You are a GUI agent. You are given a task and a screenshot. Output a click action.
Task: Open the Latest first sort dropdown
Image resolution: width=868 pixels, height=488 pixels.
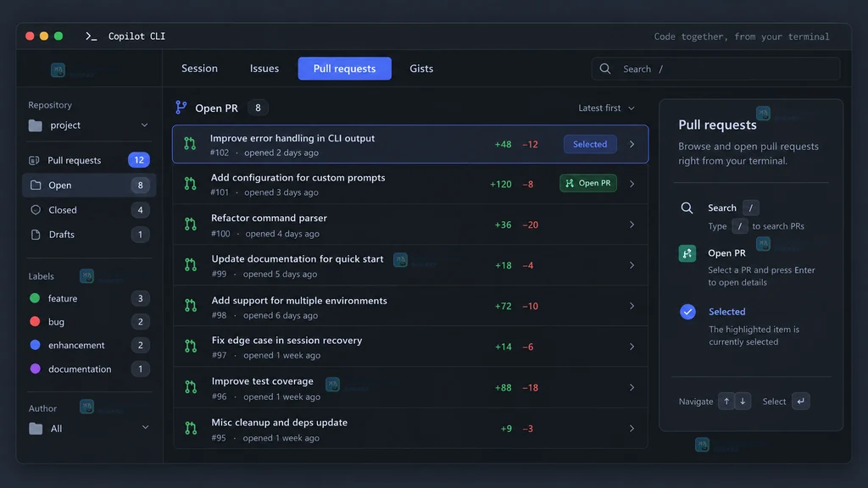point(606,108)
